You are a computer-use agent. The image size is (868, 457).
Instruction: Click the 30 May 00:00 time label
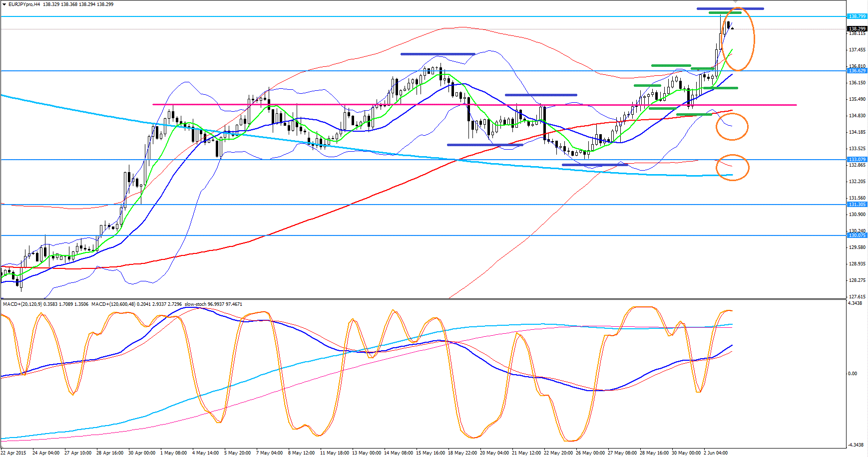[686, 453]
